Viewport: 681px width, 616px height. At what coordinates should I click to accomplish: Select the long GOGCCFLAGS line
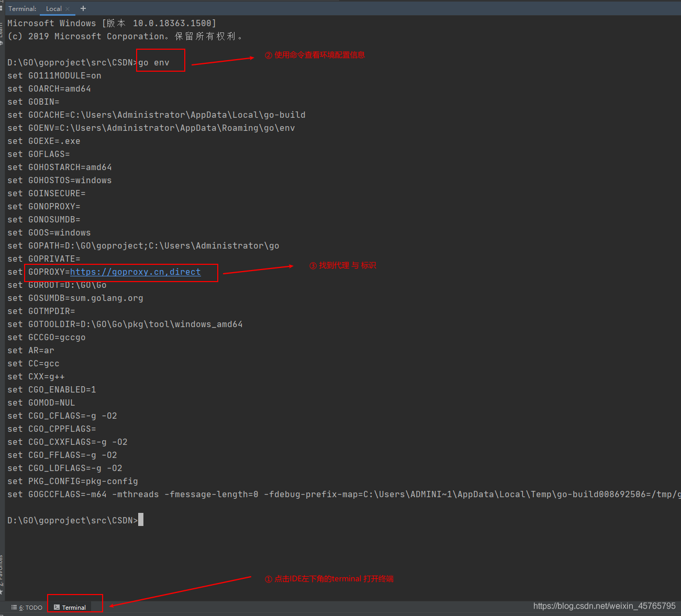point(344,494)
